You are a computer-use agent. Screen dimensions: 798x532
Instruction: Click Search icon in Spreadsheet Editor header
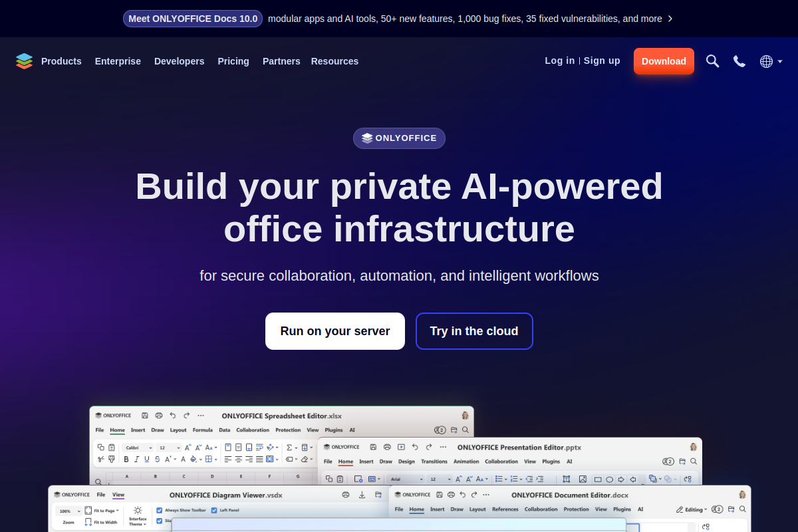(x=465, y=430)
